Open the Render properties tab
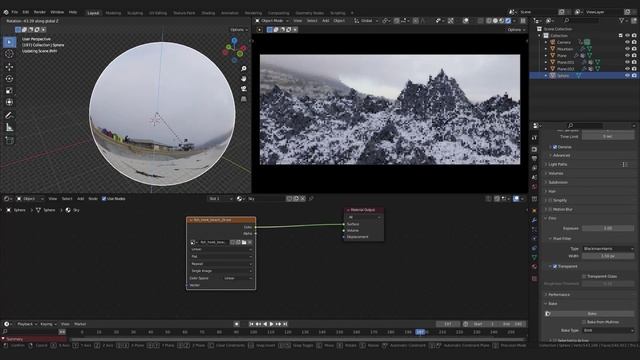 click(x=534, y=149)
